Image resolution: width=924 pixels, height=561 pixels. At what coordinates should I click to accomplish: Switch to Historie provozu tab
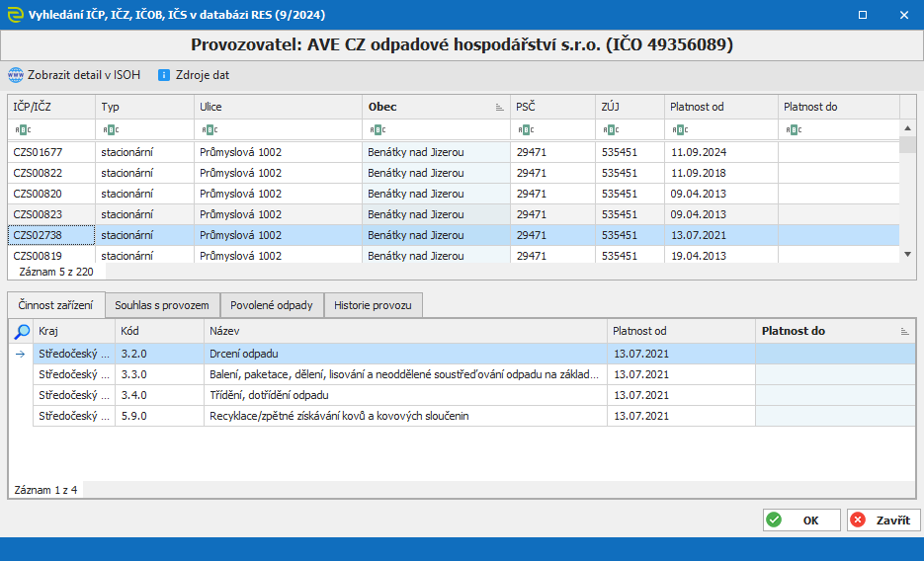[373, 305]
